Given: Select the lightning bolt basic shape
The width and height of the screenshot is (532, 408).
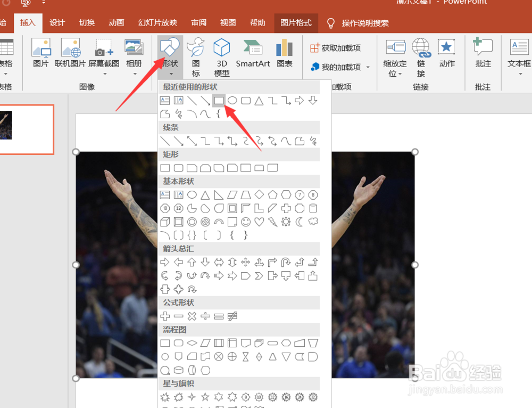Looking at the screenshot, I should (x=272, y=222).
